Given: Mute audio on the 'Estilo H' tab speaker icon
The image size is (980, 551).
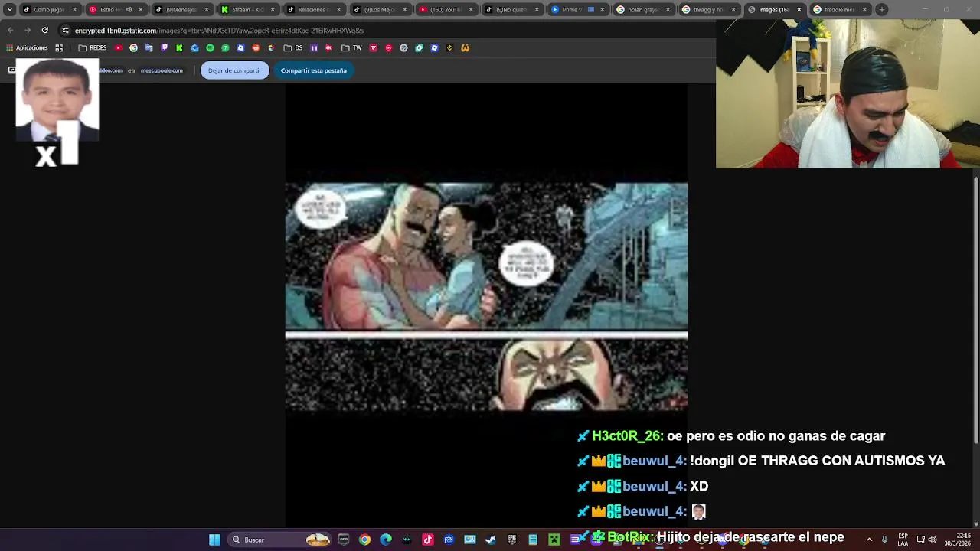Looking at the screenshot, I should (129, 10).
